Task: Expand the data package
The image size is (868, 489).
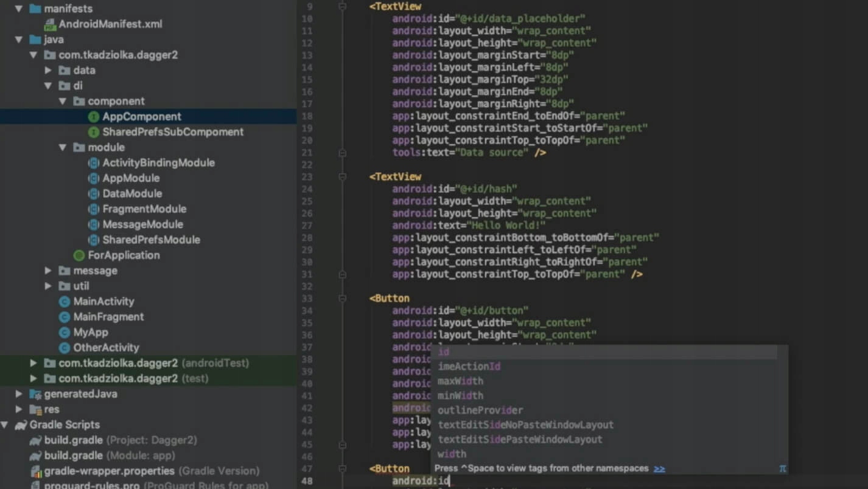Action: pos(48,71)
